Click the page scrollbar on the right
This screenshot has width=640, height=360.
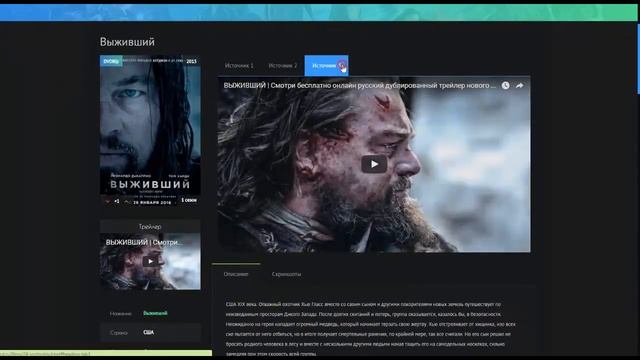pos(638,59)
